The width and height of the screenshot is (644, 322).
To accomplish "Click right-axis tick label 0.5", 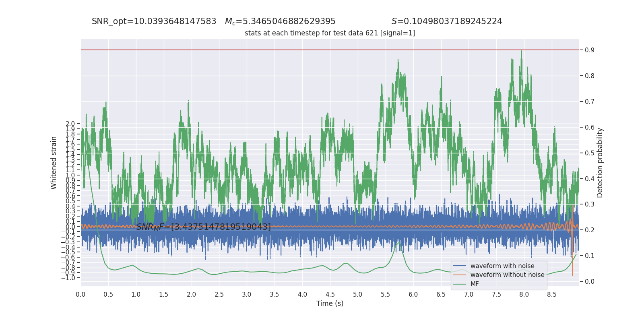I will tap(590, 153).
